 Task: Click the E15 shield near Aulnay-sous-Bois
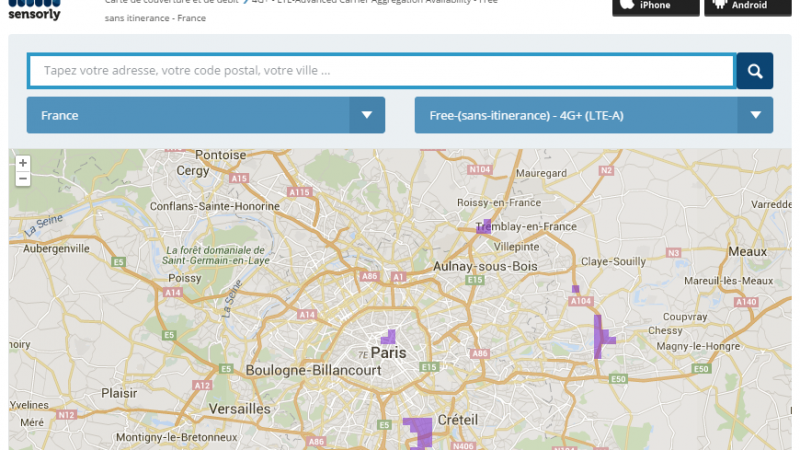tap(474, 280)
